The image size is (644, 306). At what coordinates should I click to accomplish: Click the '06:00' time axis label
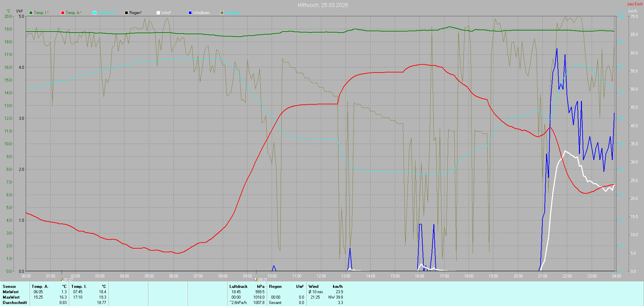click(x=174, y=276)
